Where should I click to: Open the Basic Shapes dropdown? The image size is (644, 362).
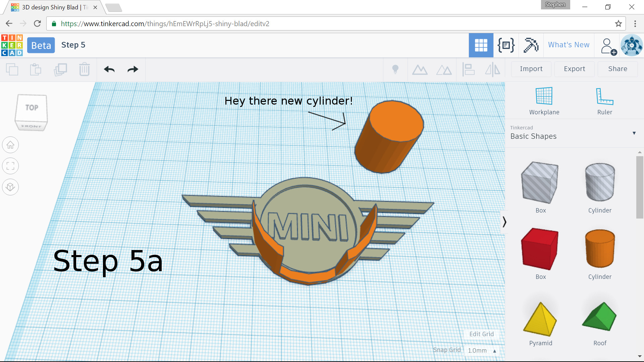(573, 133)
